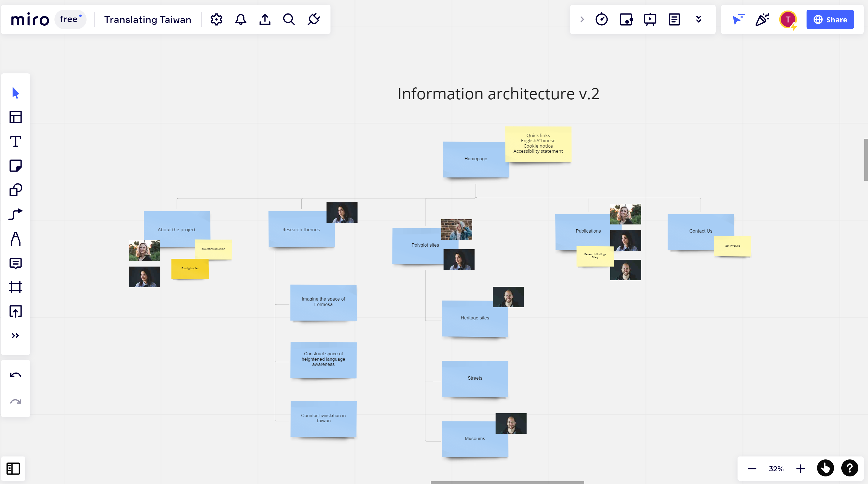Open the Comment tool
Viewport: 868px width, 484px height.
(x=16, y=263)
